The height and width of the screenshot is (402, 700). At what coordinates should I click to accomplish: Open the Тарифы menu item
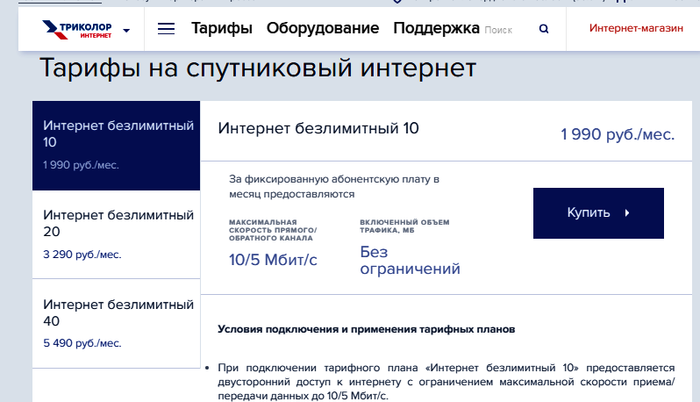[x=222, y=28]
